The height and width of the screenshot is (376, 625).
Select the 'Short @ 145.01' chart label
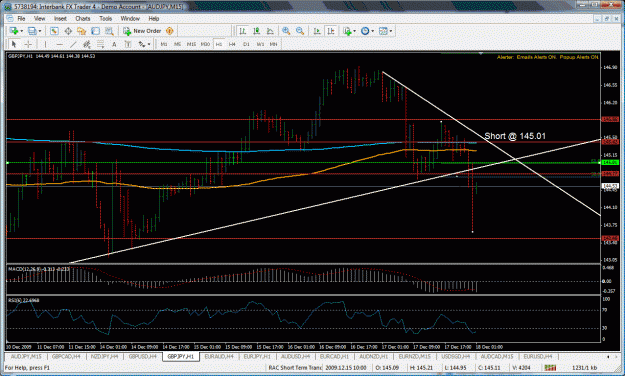click(515, 136)
